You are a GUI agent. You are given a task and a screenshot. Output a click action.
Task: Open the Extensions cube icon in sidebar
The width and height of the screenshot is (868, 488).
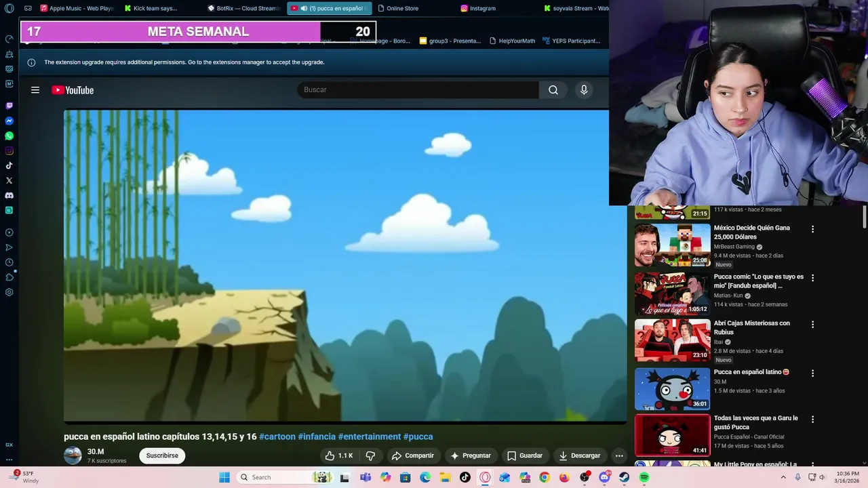[9, 277]
